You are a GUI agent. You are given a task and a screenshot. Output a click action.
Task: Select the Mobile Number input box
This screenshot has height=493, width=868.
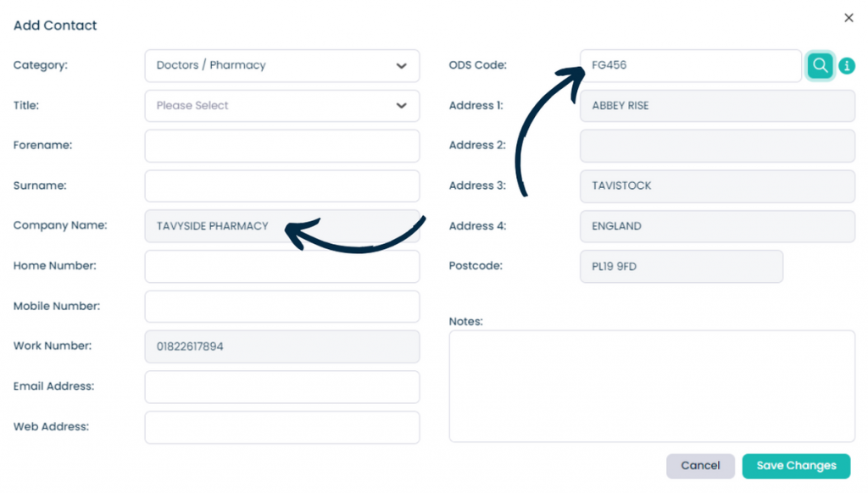click(x=282, y=307)
